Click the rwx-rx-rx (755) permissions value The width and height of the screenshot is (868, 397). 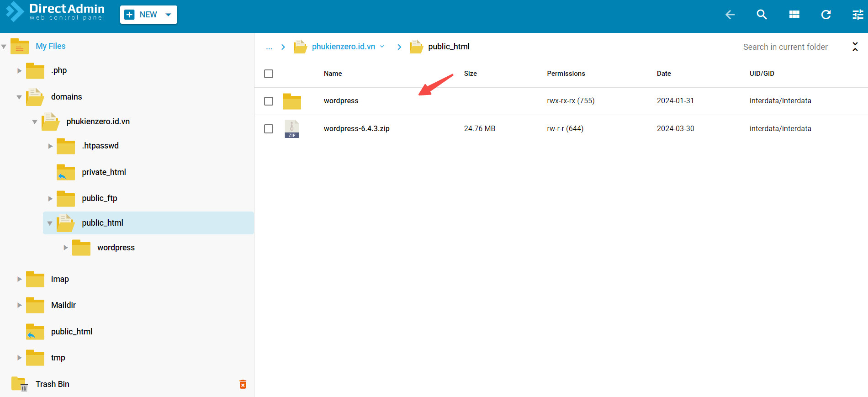571,101
